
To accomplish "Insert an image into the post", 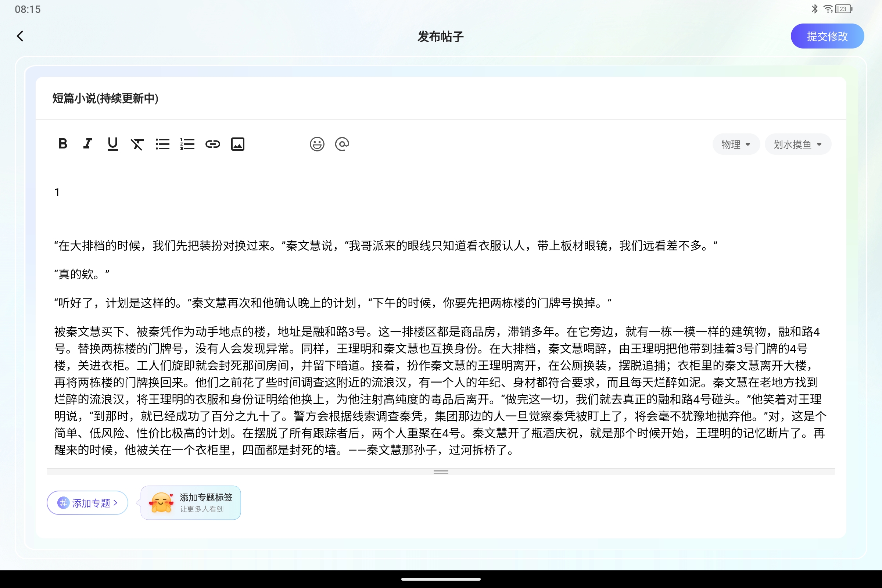I will 237,144.
